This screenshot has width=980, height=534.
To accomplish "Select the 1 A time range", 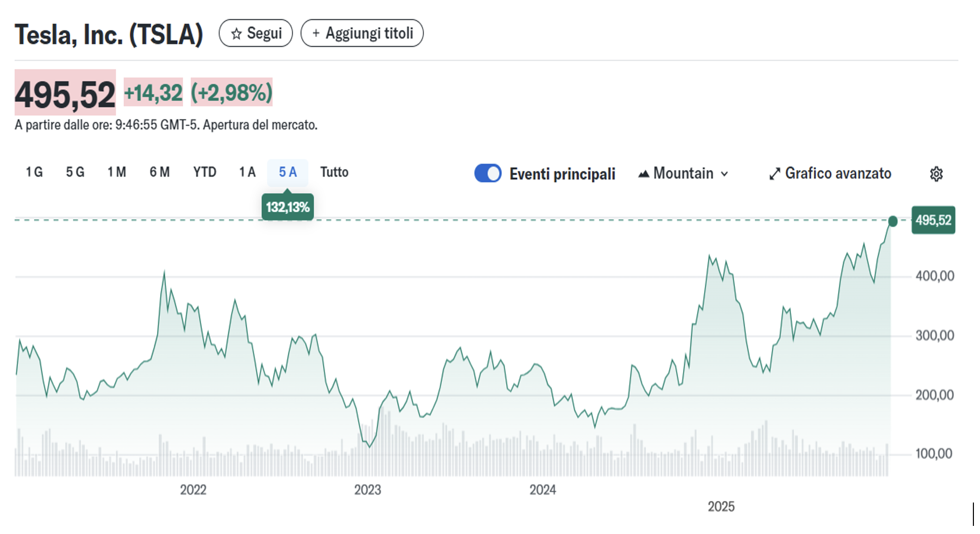I will [x=247, y=173].
